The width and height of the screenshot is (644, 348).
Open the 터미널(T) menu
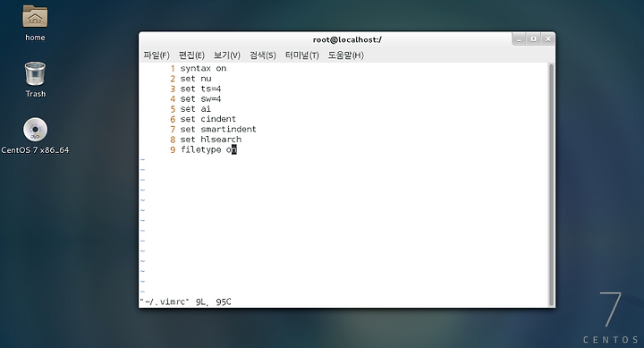point(302,55)
